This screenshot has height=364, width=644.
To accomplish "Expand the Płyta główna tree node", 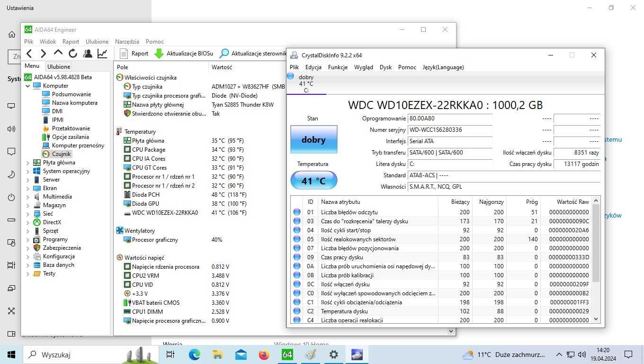I will [28, 163].
